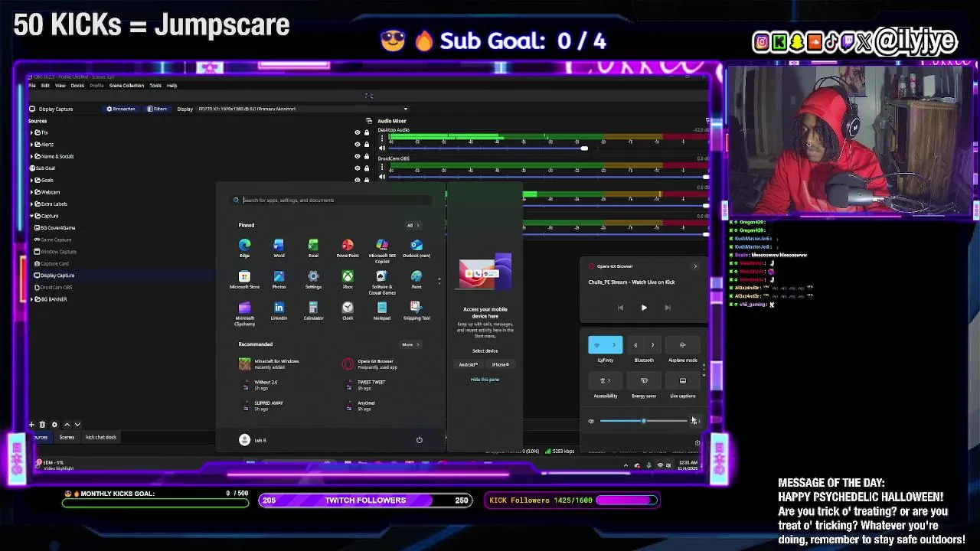Click the Properties button in OBS
980x551 pixels.
coord(122,109)
